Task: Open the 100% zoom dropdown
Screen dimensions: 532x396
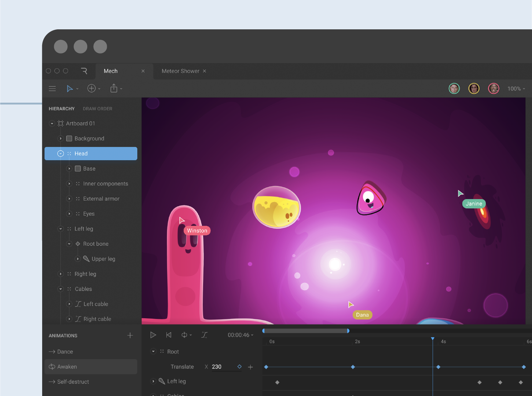Action: pos(516,89)
